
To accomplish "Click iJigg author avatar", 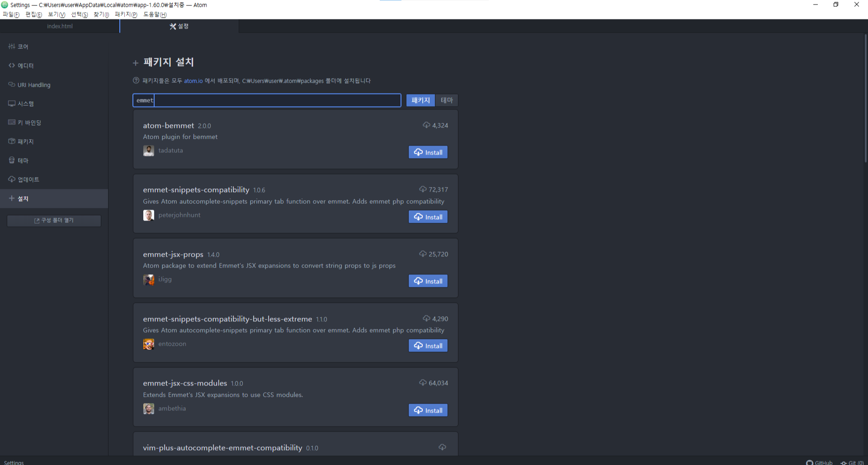I will pyautogui.click(x=148, y=280).
